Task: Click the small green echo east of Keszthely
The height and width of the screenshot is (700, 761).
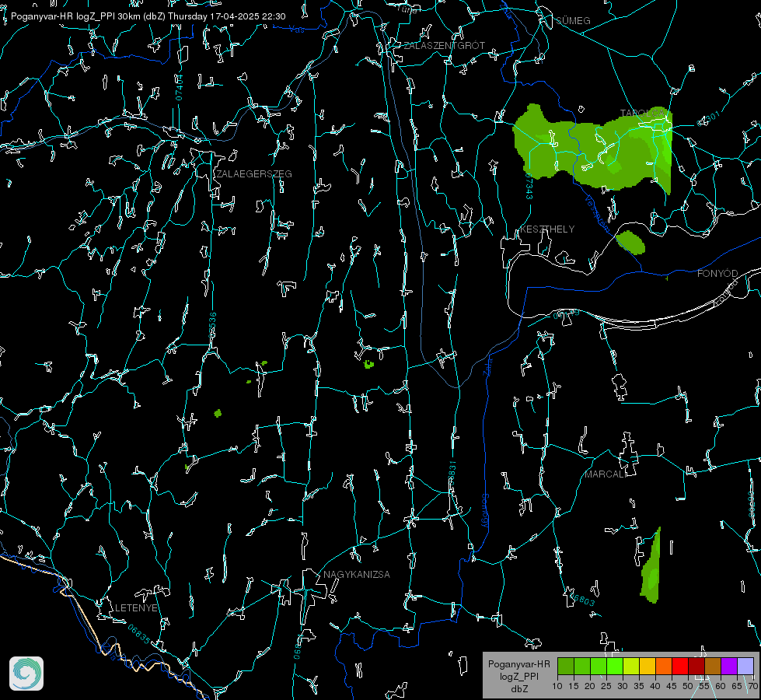Action: point(630,242)
